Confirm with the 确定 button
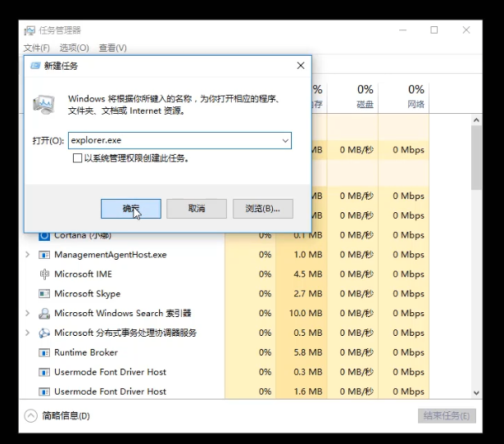Viewport: 504px width, 444px height. point(131,209)
